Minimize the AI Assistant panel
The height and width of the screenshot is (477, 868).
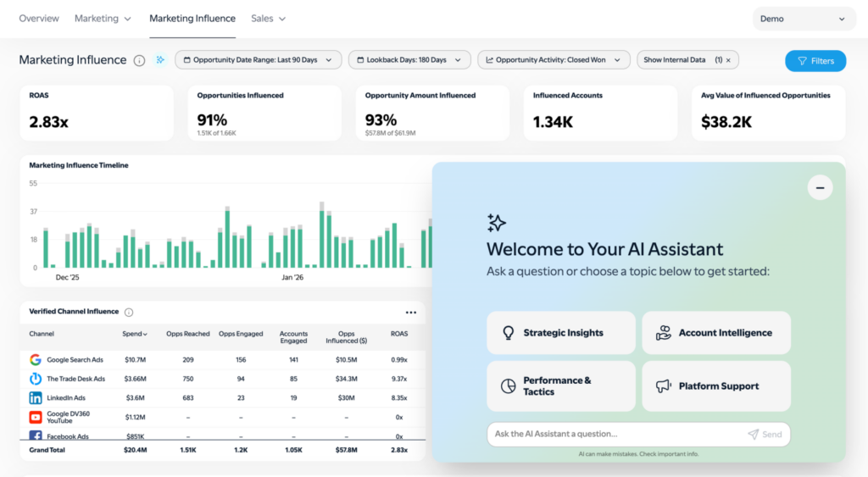pos(820,187)
